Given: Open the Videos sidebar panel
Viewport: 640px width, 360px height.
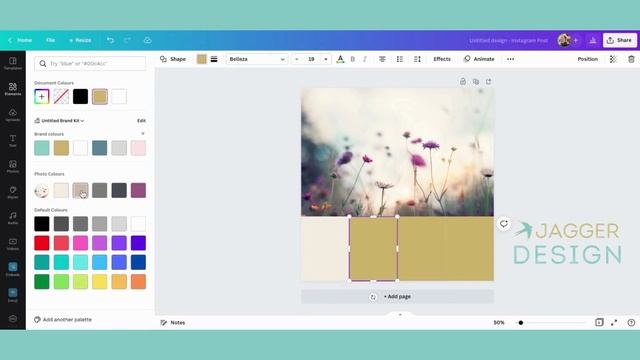Looking at the screenshot, I should 13,244.
